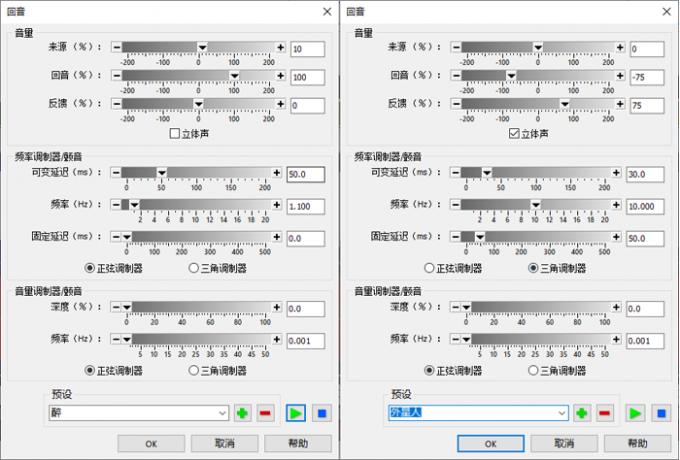Screen dimensions: 680x460
Task: Increase 音量调制器 频率 plus button in the left dialog
Action: [277, 339]
